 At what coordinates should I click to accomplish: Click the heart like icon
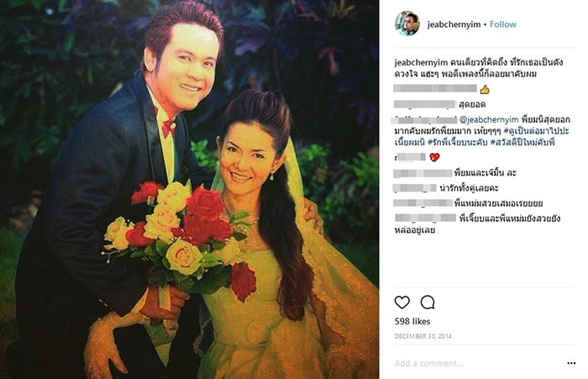pos(402,302)
